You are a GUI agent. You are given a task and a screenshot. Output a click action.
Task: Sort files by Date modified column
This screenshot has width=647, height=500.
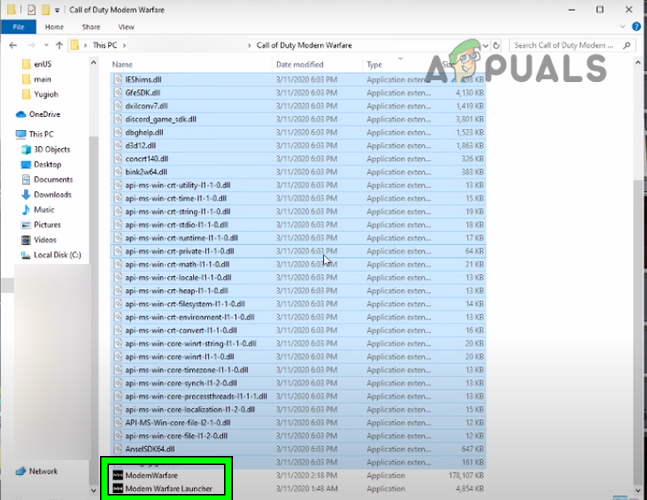tap(300, 64)
